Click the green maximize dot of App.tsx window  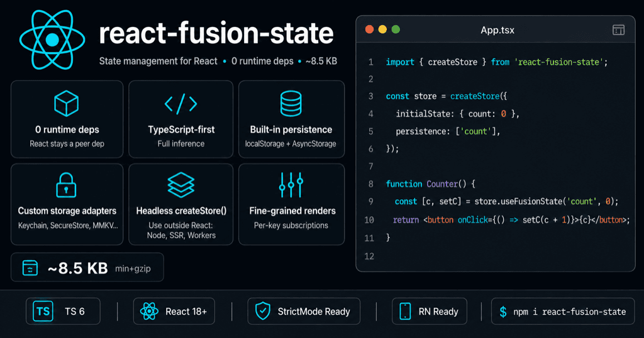(396, 30)
